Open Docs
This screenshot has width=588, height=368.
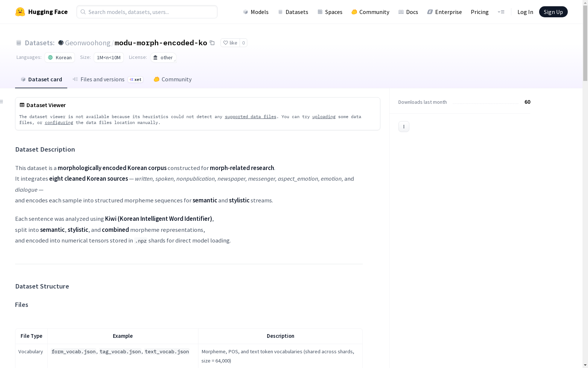click(x=408, y=12)
